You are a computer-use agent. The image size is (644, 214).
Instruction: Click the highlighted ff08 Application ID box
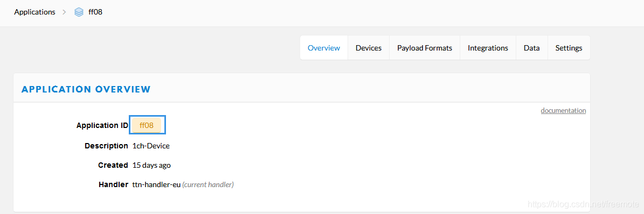point(147,125)
